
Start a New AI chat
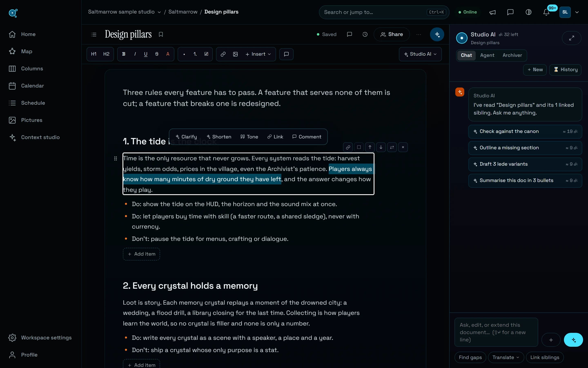(x=535, y=70)
